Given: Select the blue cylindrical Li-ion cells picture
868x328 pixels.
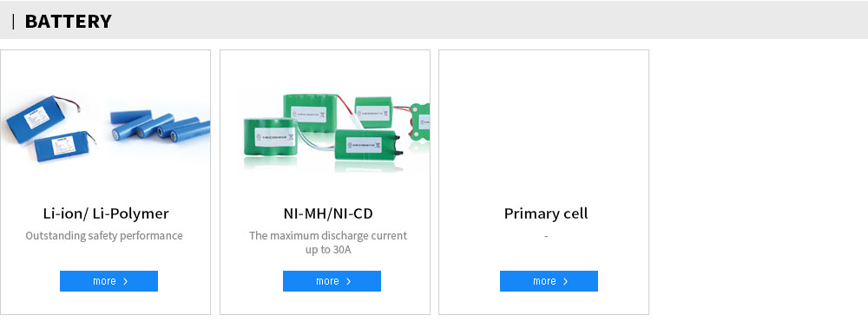Looking at the screenshot, I should coord(160,125).
